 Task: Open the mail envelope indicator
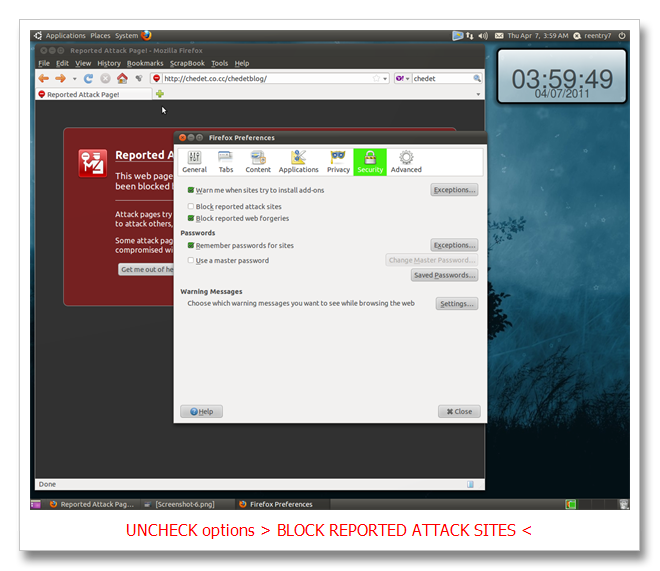click(x=499, y=36)
